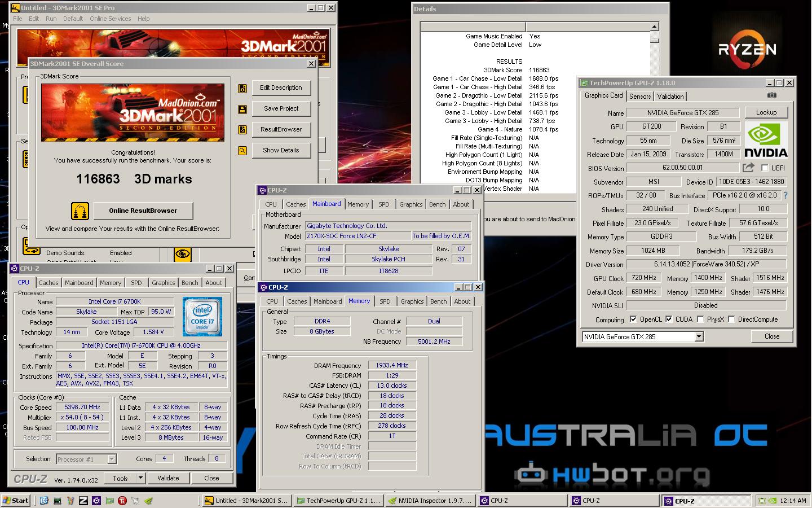Screen dimensions: 812x508
Task: Select Bench tab in the CPU-Z CPU window
Action: pyautogui.click(x=190, y=283)
